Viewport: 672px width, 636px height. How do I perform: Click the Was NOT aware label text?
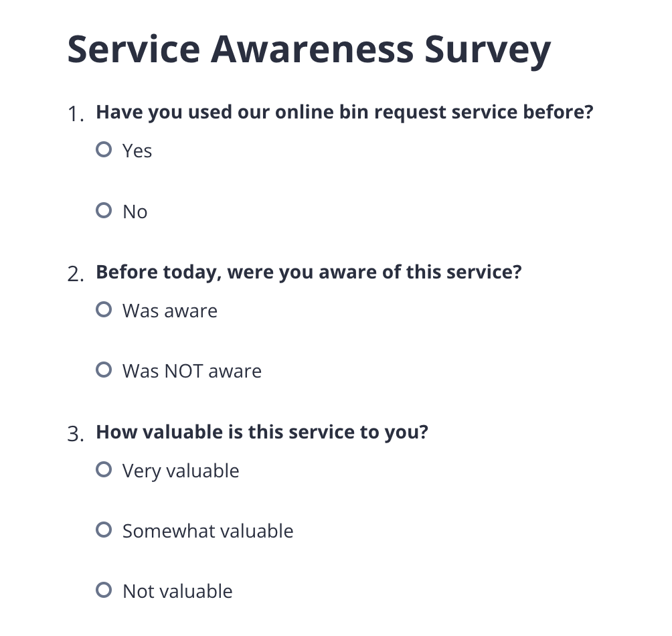tap(191, 371)
